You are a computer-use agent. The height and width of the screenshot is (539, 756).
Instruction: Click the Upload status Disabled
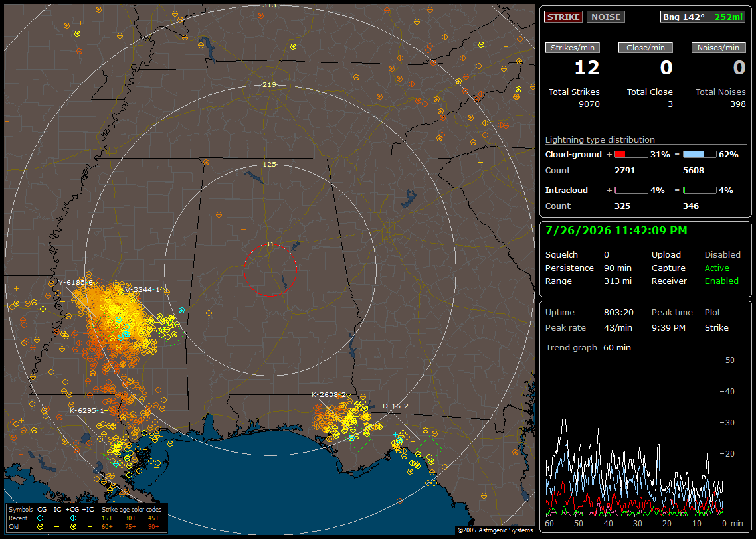(722, 255)
